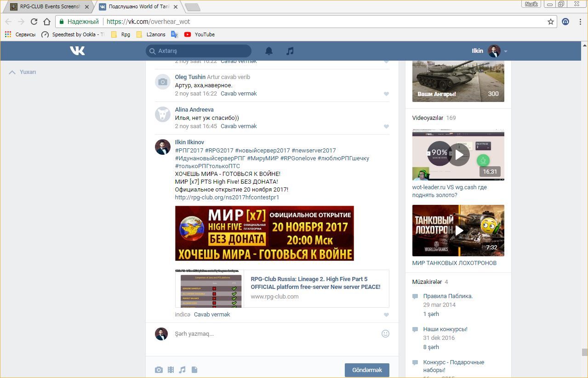Attach audio using the note icon below comment box
Screen dimensions: 588x378
point(183,370)
